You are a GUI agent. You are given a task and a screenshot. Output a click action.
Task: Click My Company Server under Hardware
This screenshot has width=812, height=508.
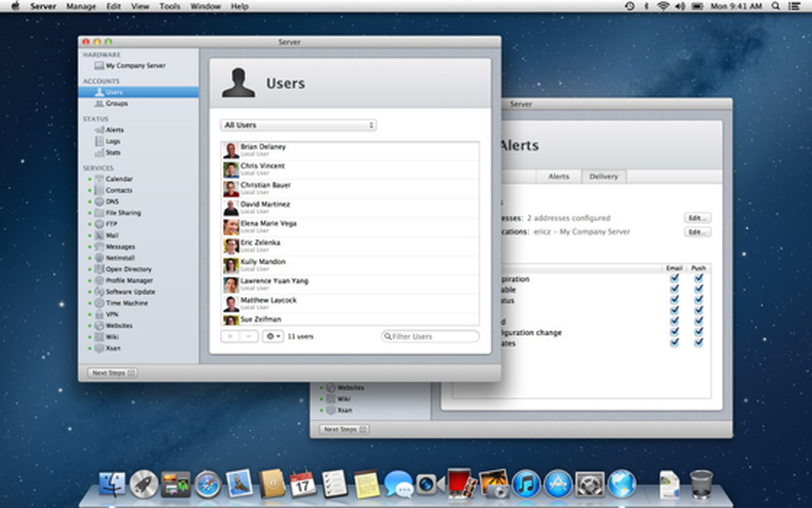pyautogui.click(x=131, y=66)
